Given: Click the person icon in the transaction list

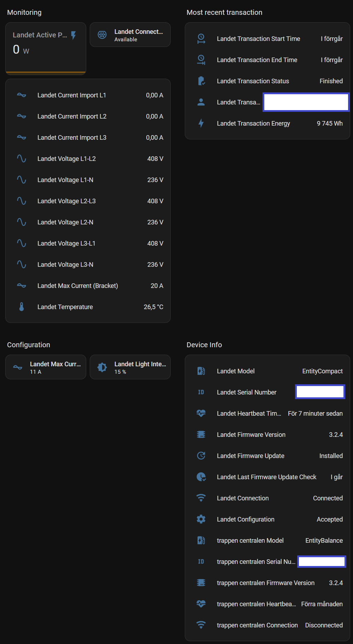Looking at the screenshot, I should 201,102.
